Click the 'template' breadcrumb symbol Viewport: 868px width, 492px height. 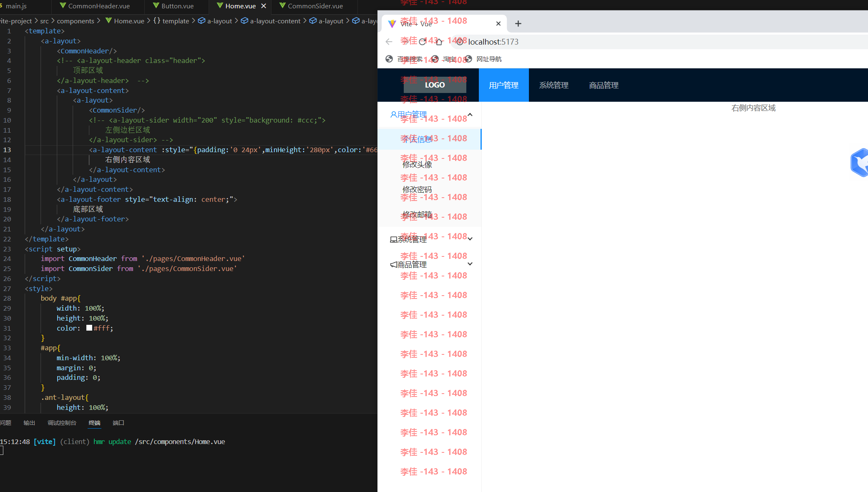point(171,21)
